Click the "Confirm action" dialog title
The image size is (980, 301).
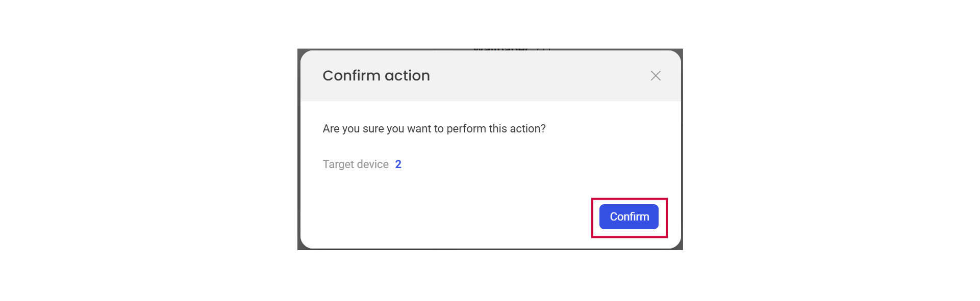376,76
